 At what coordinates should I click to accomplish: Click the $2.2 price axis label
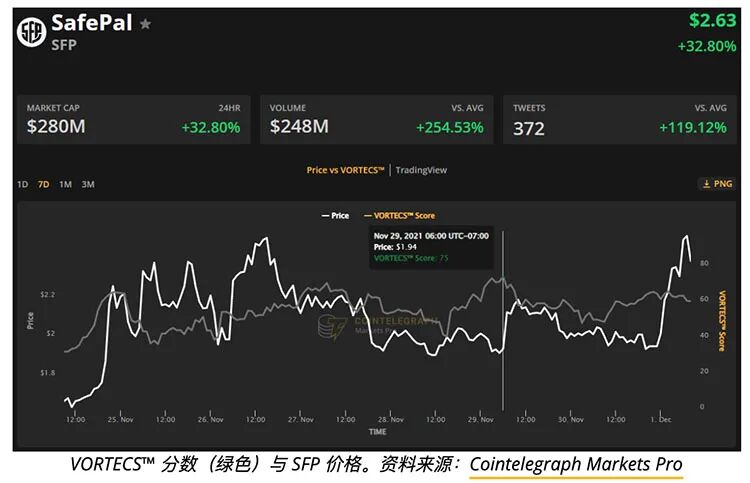pyautogui.click(x=47, y=295)
